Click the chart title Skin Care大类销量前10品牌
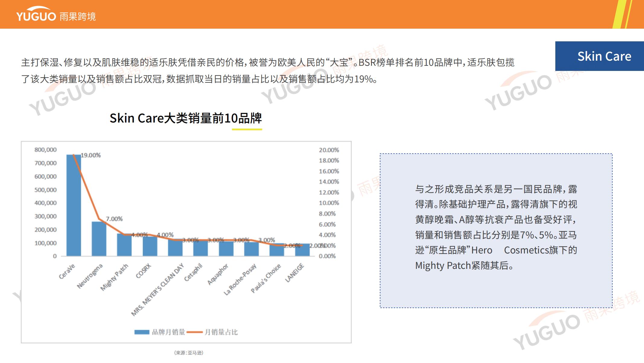This screenshot has width=644, height=363. (x=186, y=118)
